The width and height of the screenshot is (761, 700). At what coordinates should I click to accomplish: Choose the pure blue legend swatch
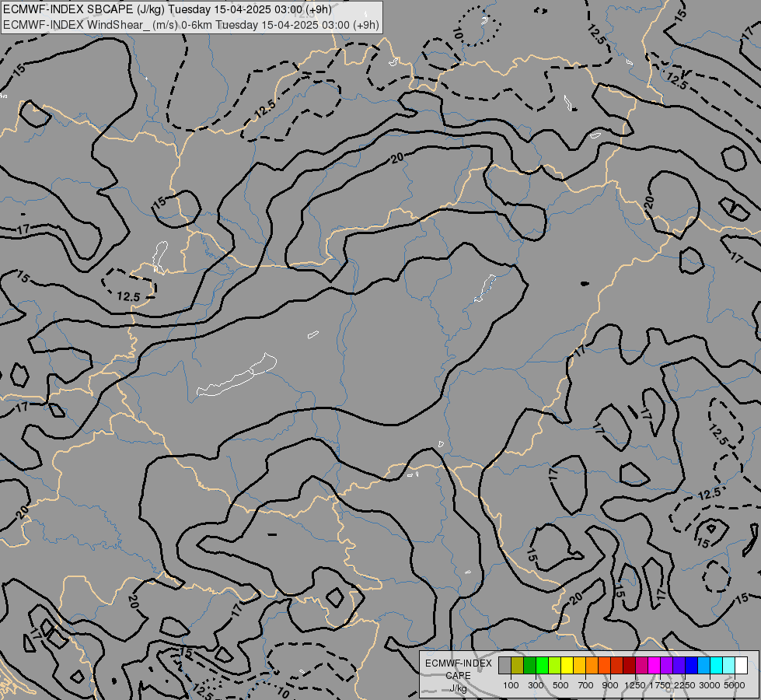click(x=692, y=666)
